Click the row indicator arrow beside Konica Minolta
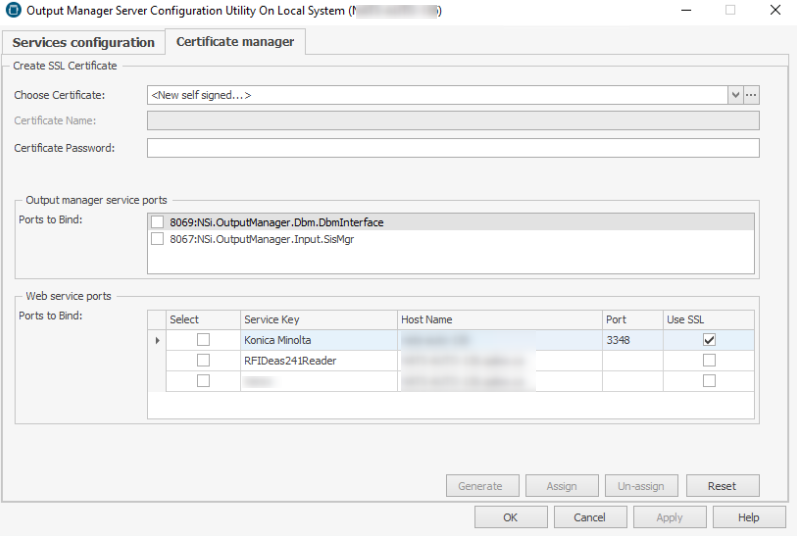 (x=155, y=341)
